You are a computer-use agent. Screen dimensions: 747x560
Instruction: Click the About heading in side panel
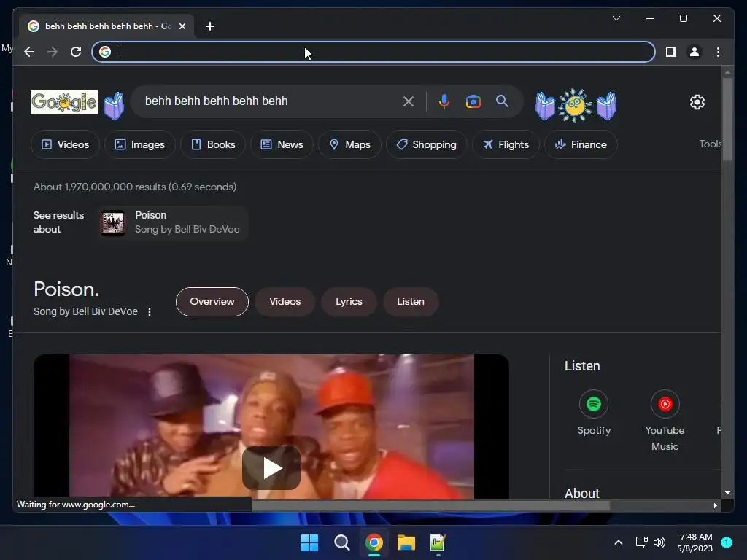[581, 493]
